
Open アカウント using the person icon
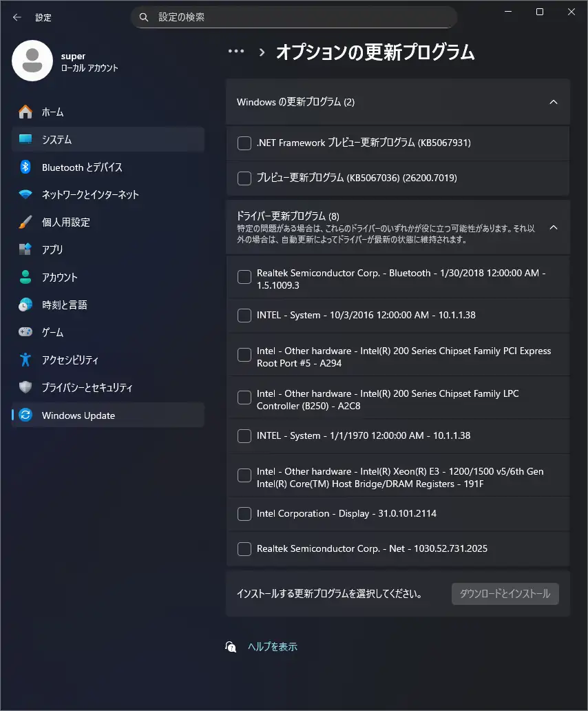coord(25,277)
